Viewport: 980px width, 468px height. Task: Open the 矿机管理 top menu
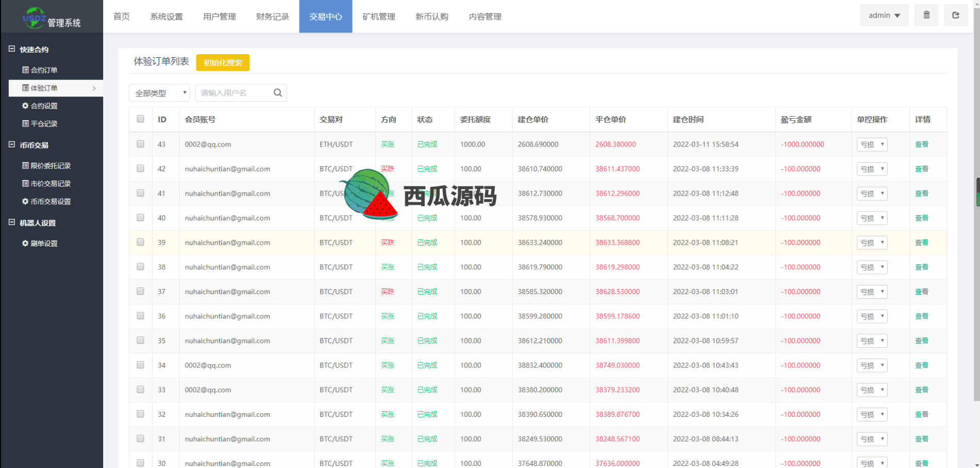pos(379,17)
